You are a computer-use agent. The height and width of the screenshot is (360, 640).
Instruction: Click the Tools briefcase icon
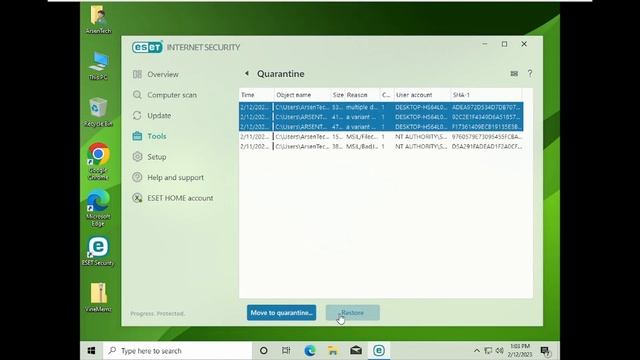[137, 136]
